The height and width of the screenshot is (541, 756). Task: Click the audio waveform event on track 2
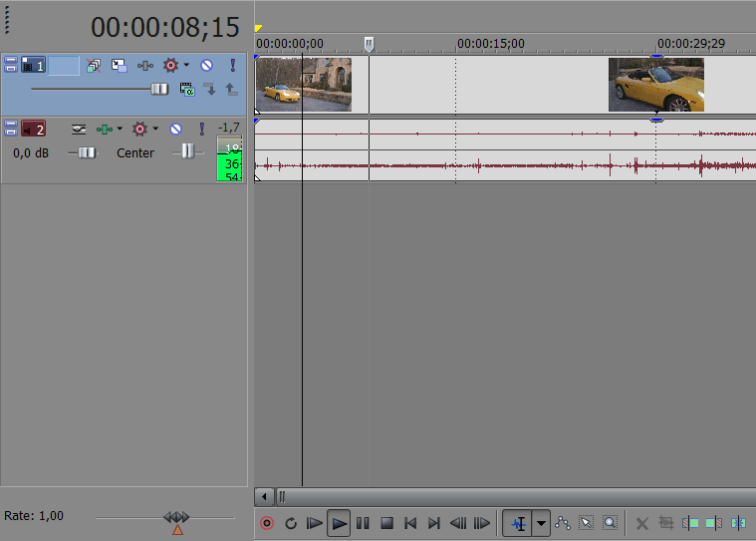click(x=505, y=150)
